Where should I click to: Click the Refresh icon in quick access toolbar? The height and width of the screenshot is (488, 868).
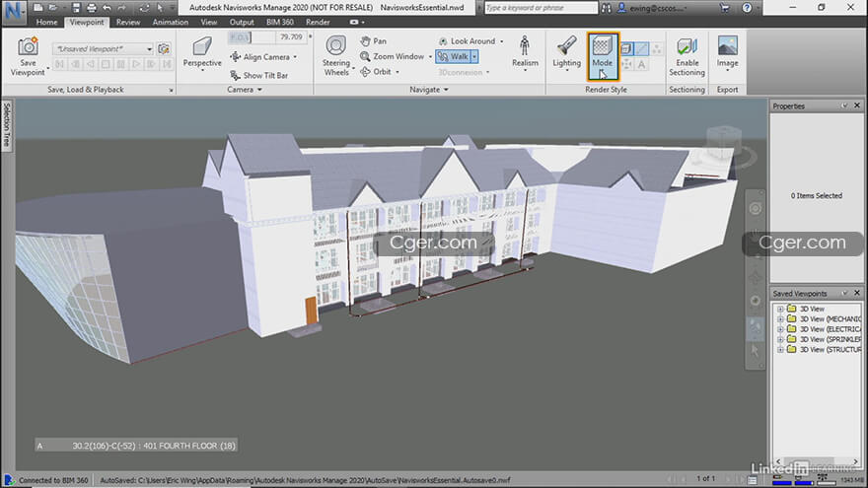144,8
